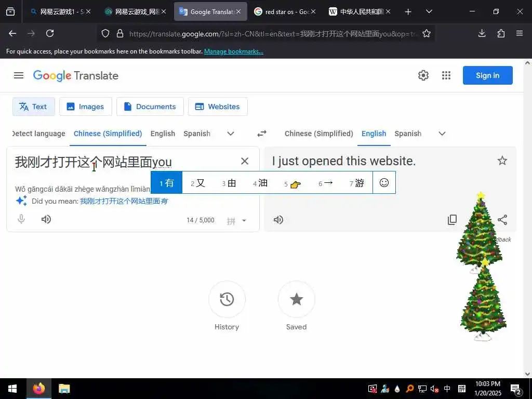The height and width of the screenshot is (399, 532).
Task: View site security lock info
Action: [120, 33]
